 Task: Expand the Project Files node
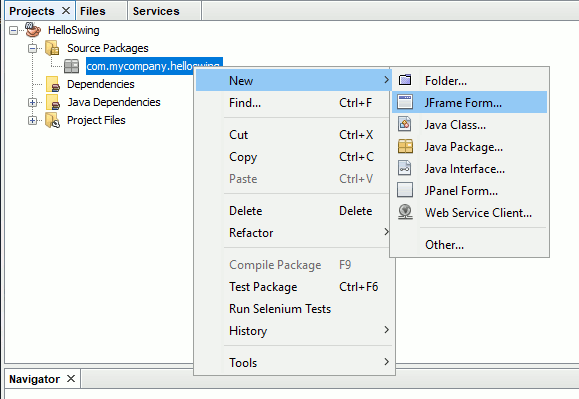pyautogui.click(x=32, y=120)
